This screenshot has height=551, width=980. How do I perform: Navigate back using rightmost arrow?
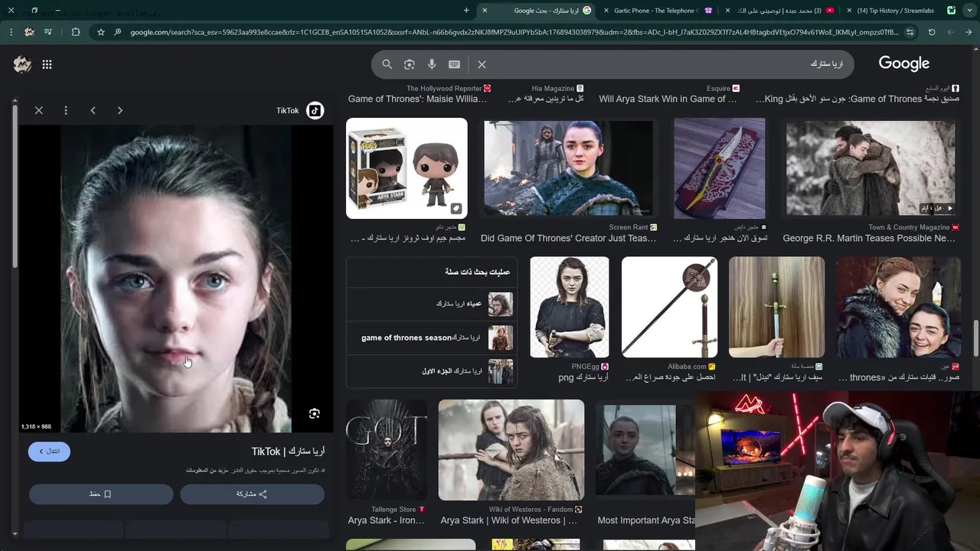click(969, 32)
